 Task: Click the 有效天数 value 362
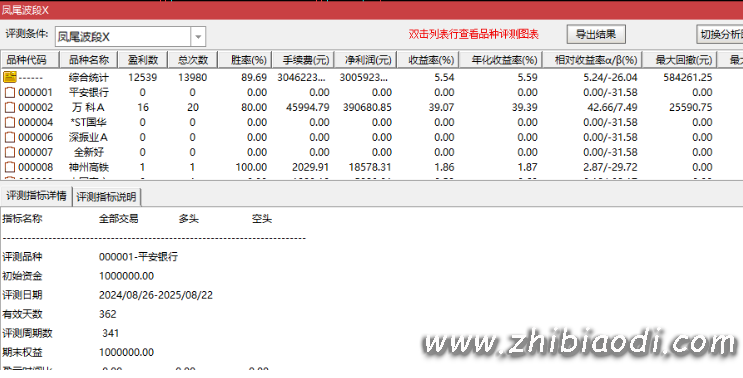pyautogui.click(x=108, y=314)
